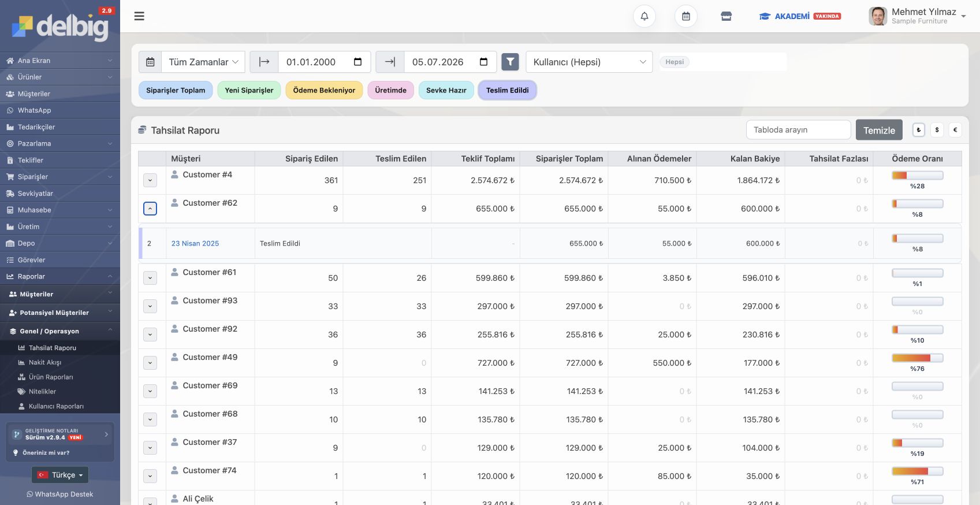Viewport: 980px width, 505px height.
Task: Open Pazarlama sidebar menu
Action: click(x=60, y=143)
